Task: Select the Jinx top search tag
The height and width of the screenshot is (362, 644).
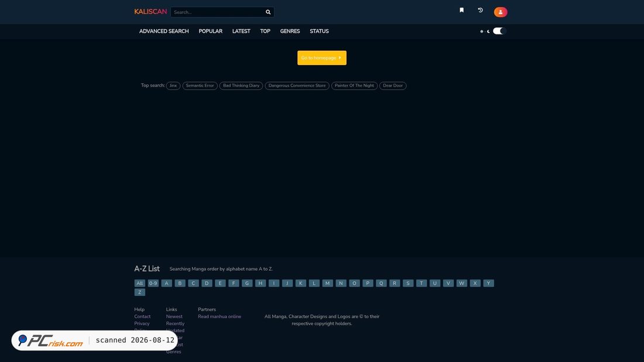Action: coord(173,86)
